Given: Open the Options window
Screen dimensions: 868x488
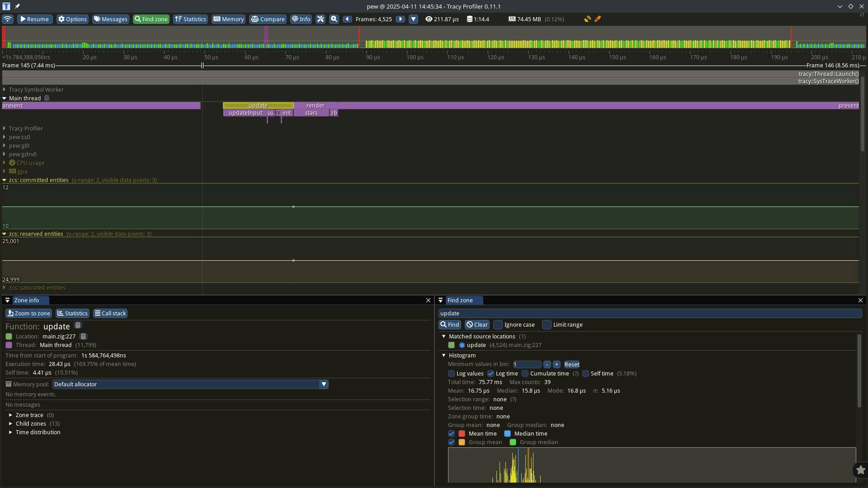Looking at the screenshot, I should click(x=72, y=19).
